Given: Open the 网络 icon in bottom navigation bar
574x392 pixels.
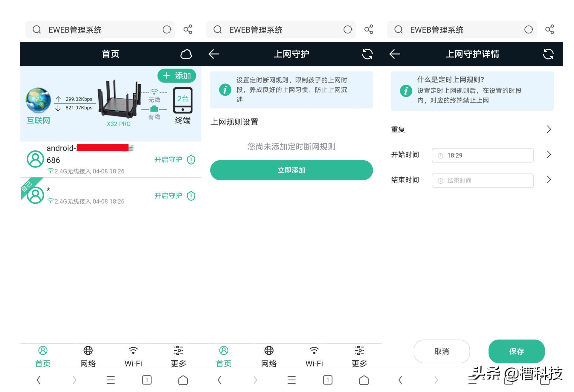Looking at the screenshot, I should [x=88, y=350].
